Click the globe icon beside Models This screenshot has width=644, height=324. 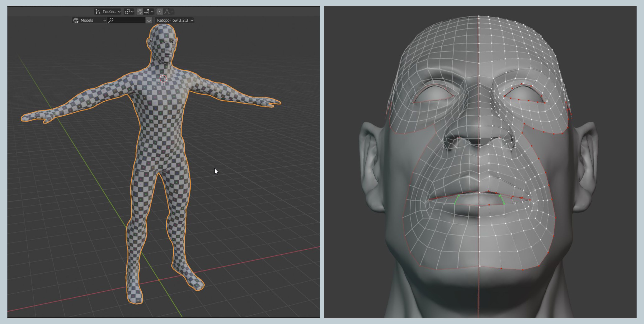pyautogui.click(x=76, y=20)
